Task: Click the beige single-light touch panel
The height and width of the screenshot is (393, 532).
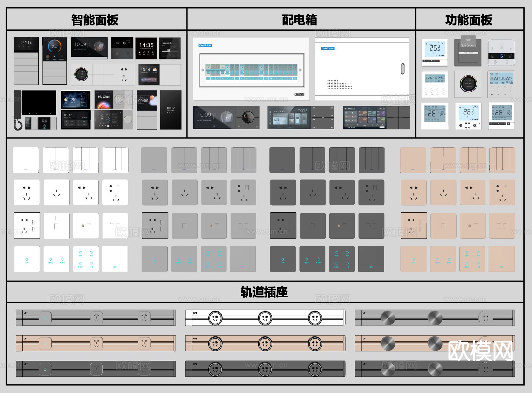Action: coord(413,259)
